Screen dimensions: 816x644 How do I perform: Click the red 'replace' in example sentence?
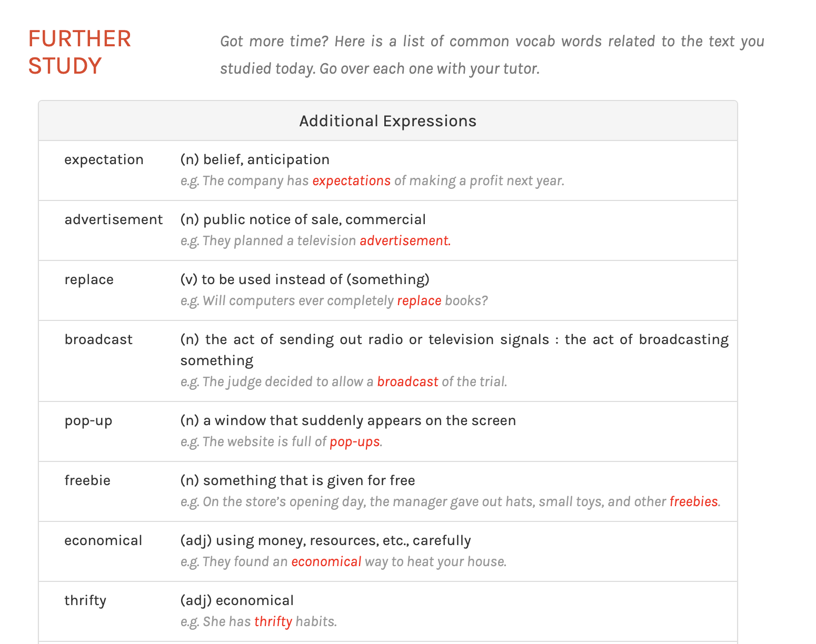pyautogui.click(x=419, y=301)
